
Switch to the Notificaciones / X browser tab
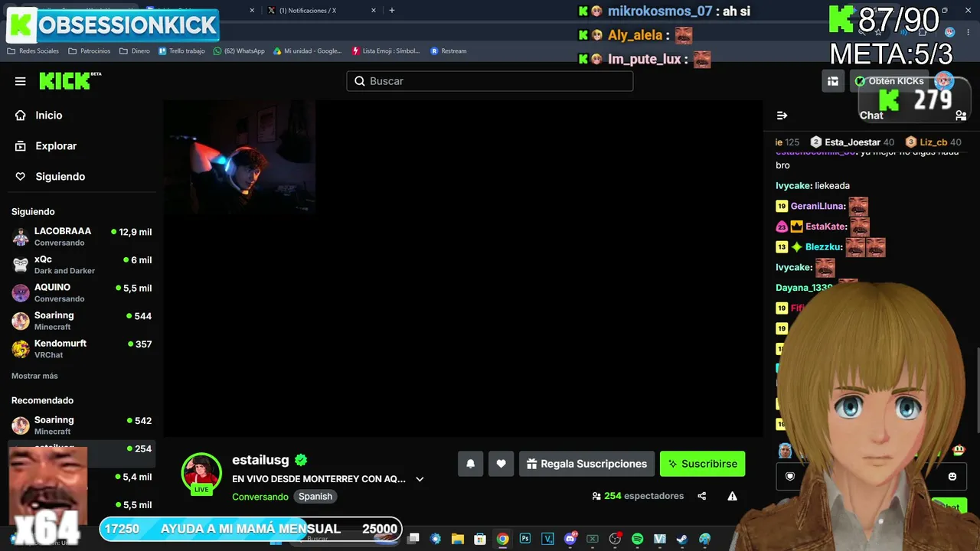(322, 11)
